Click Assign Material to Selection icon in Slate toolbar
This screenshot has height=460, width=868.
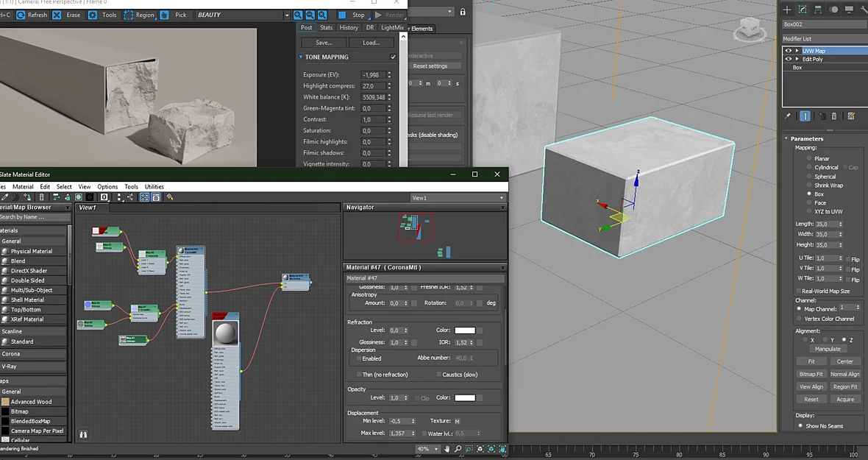(27, 197)
